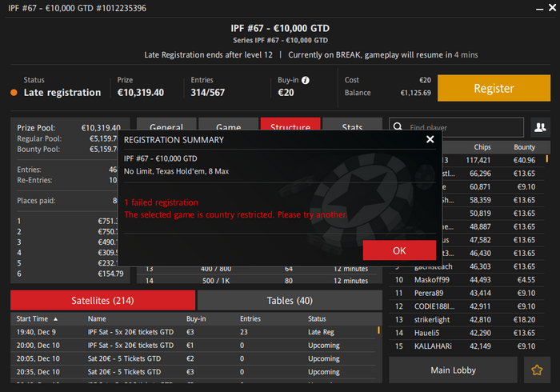
Task: Sort satellites by Buy-in column
Action: point(196,319)
